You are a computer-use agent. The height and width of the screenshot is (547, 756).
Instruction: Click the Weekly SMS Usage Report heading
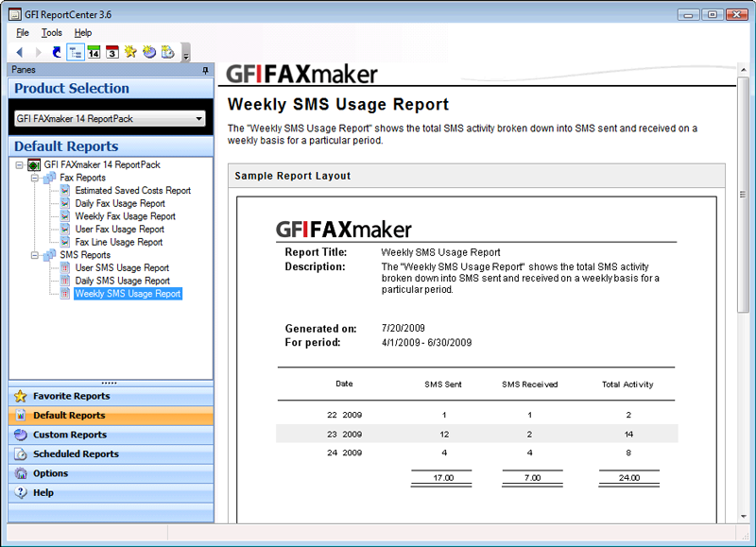click(338, 105)
